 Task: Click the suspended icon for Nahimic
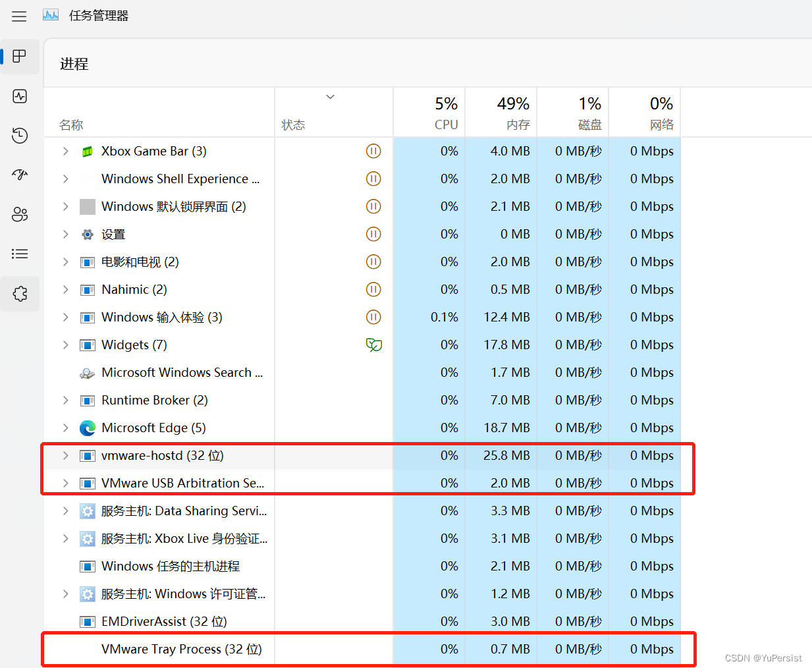373,289
